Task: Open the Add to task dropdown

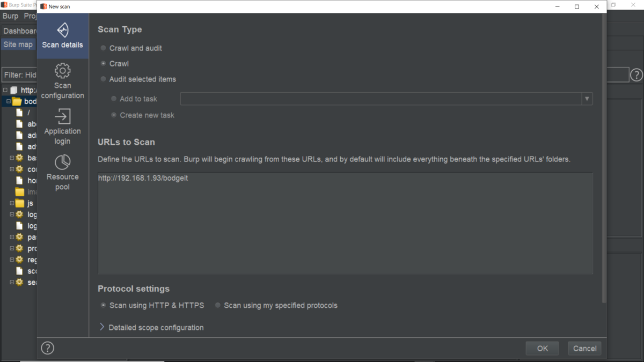Action: (x=386, y=99)
